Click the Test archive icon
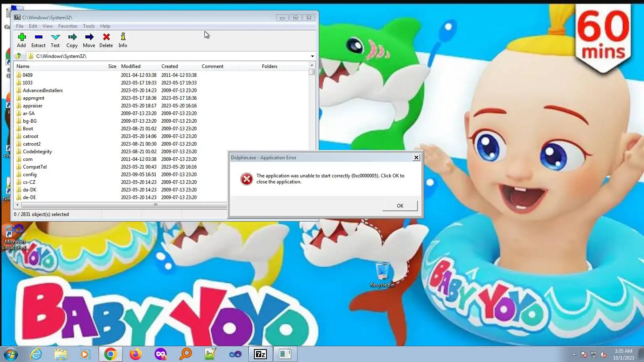644x362 pixels. tap(55, 37)
